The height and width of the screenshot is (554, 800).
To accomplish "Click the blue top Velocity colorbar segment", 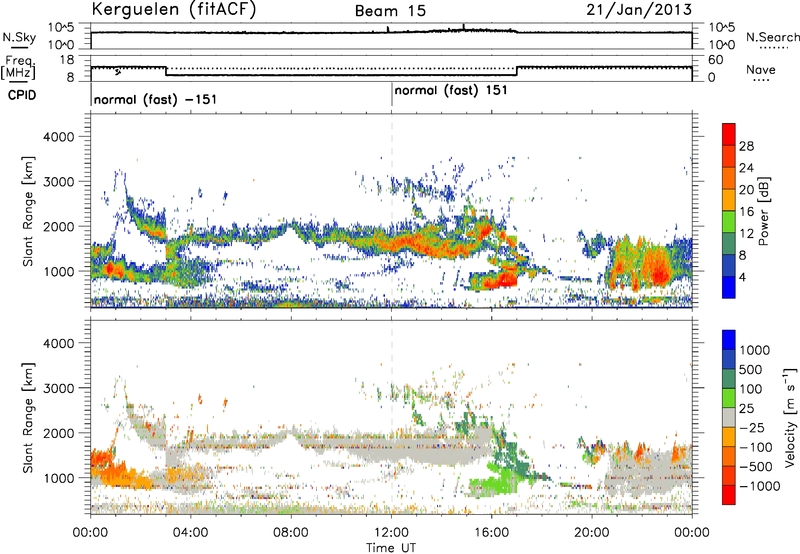I will tap(729, 340).
